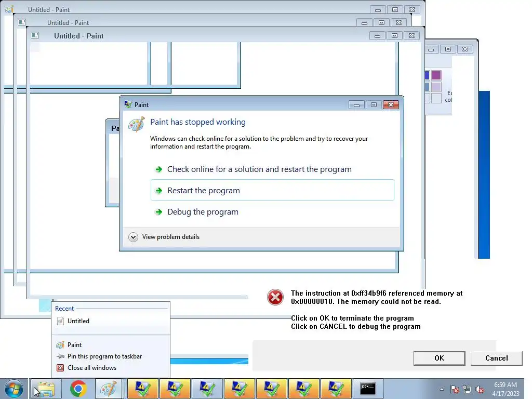Click Cancel to debug the program
The width and height of the screenshot is (532, 399).
point(496,358)
